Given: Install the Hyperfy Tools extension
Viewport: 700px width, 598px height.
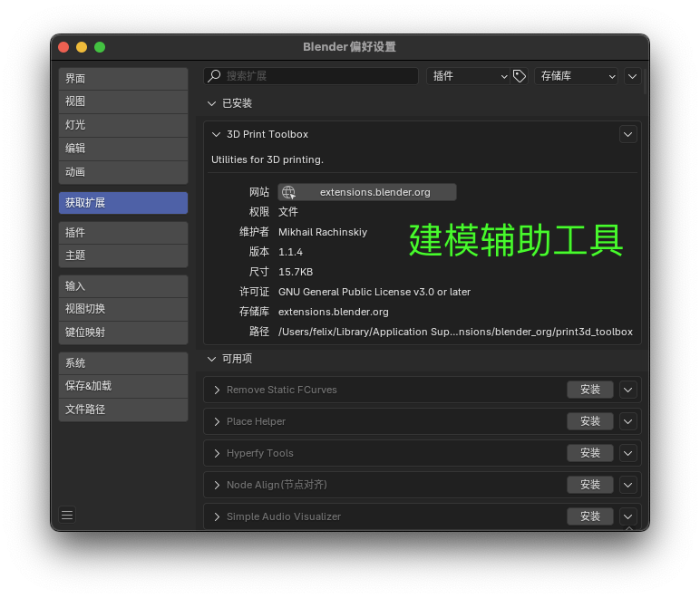Looking at the screenshot, I should 590,453.
